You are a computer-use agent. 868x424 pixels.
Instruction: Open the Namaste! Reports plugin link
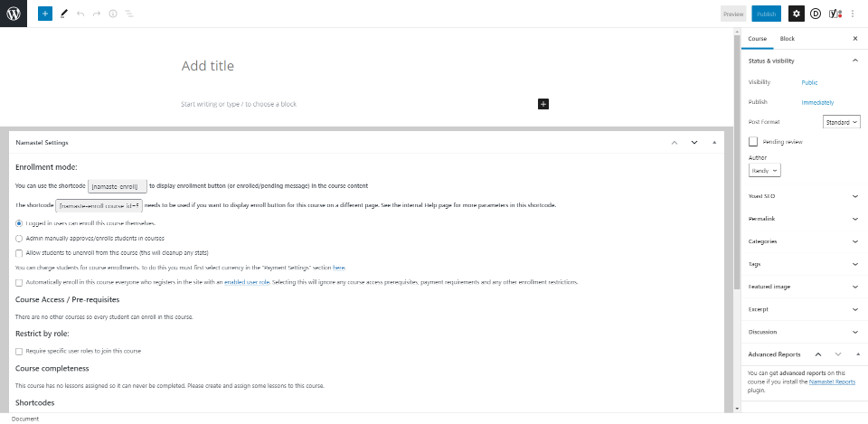point(831,382)
